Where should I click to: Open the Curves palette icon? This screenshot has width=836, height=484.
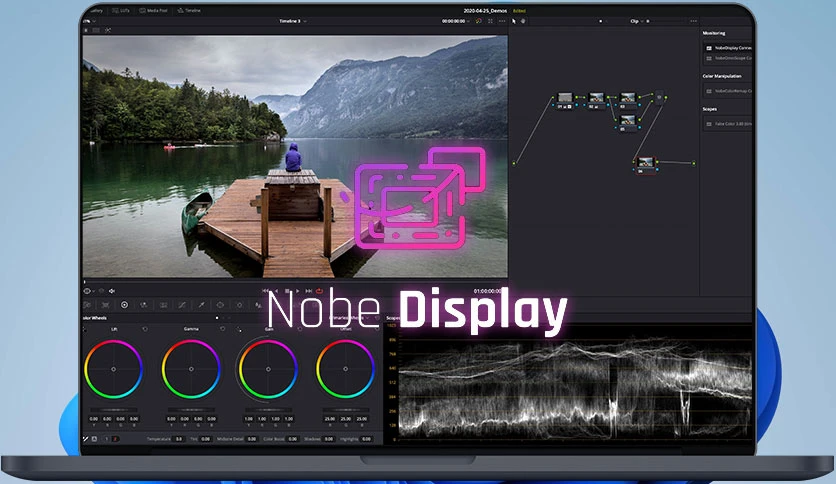click(x=182, y=305)
